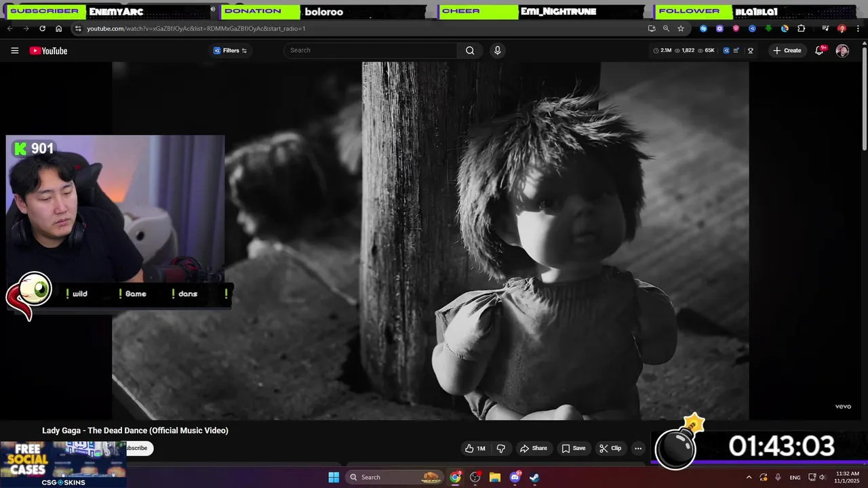Open the pink shield browser extension
This screenshot has width=868, height=488.
point(736,28)
